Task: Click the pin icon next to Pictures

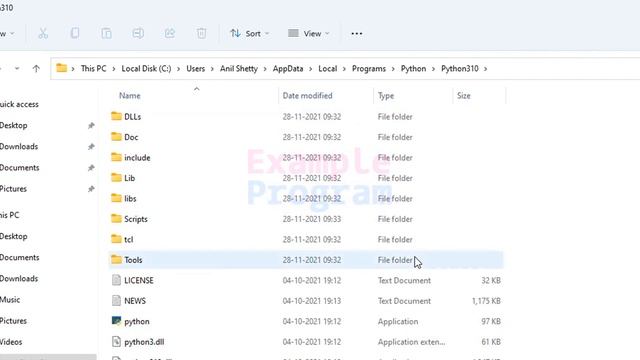Action: pos(91,189)
